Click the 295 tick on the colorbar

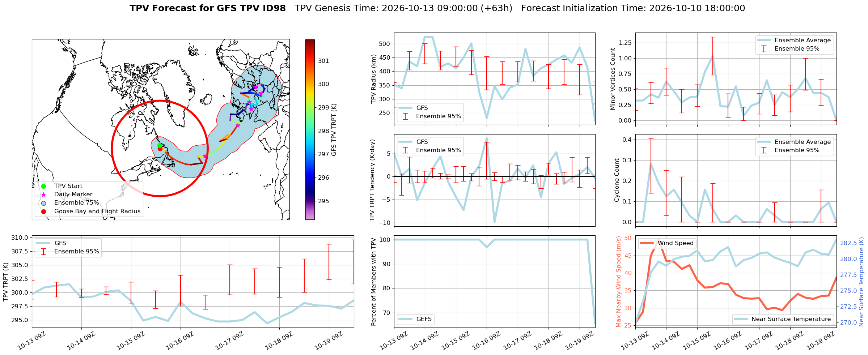(323, 201)
